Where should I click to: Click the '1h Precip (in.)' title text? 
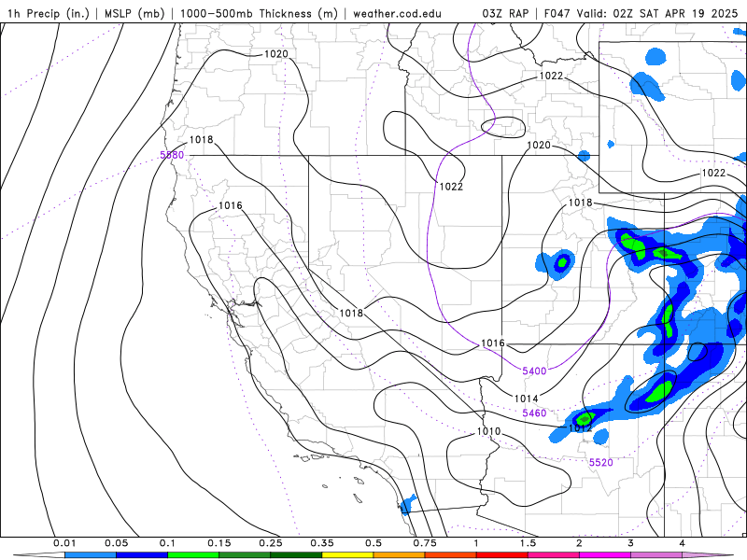coord(49,13)
